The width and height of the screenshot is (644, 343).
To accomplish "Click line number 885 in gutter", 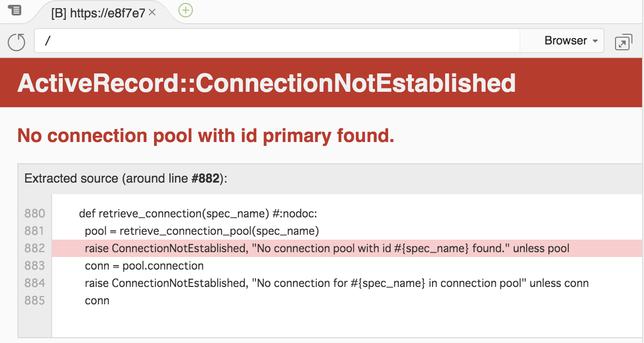I will 35,300.
